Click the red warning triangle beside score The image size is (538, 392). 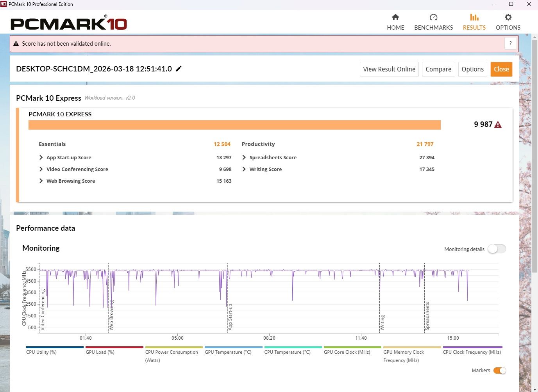pyautogui.click(x=498, y=125)
